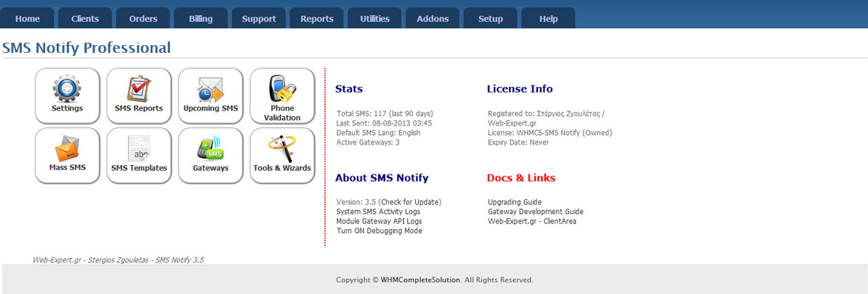Click 'Active Gateways: 3' text
Viewport: 868px width, 294px height.
[369, 142]
